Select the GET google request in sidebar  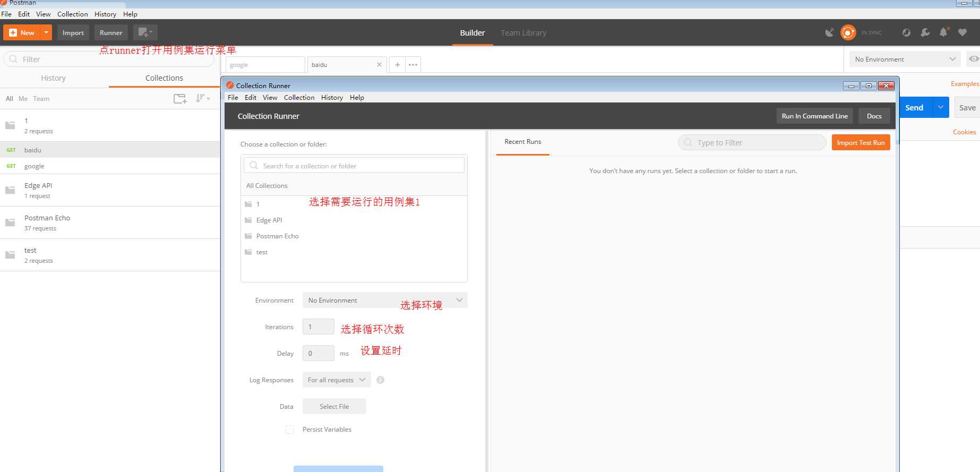pos(110,166)
